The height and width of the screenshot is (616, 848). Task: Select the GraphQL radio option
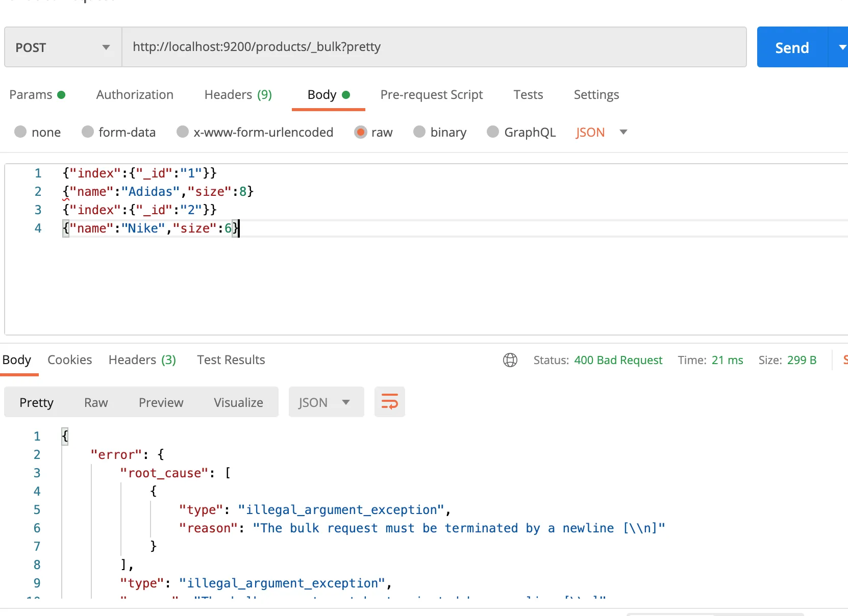click(x=493, y=132)
